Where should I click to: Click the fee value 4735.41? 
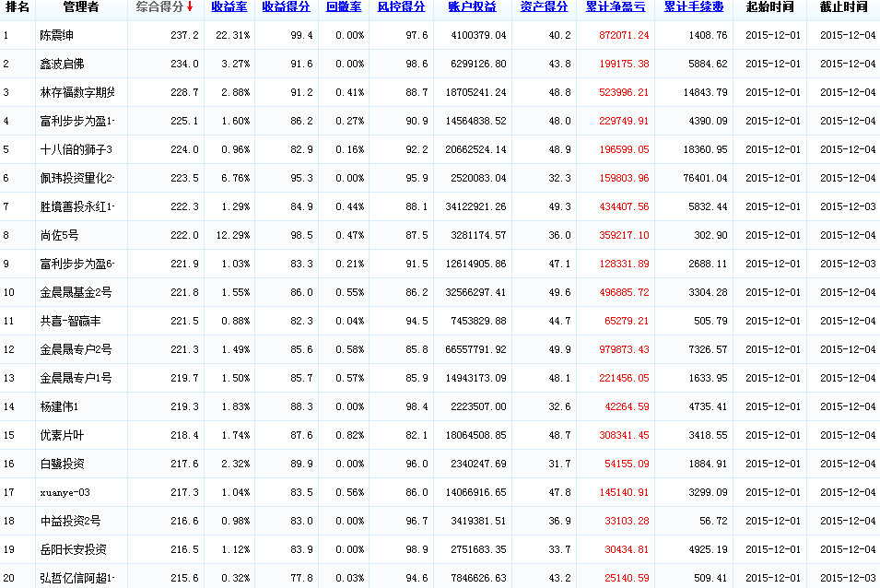[x=709, y=406]
